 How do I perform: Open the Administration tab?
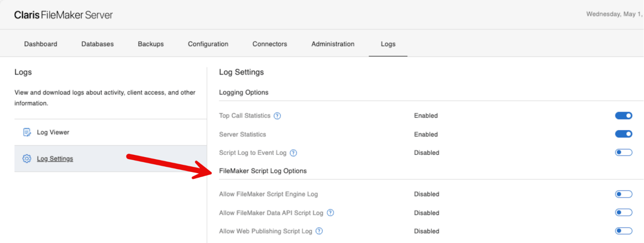332,44
